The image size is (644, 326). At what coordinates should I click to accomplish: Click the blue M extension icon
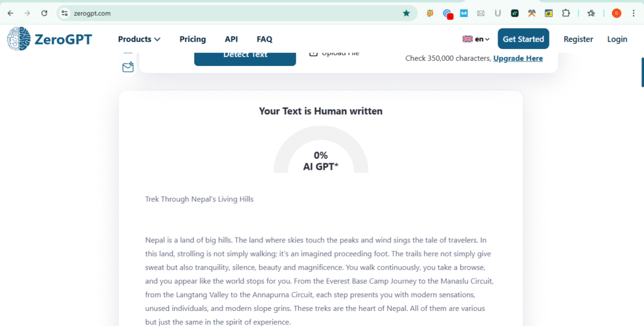(x=464, y=13)
